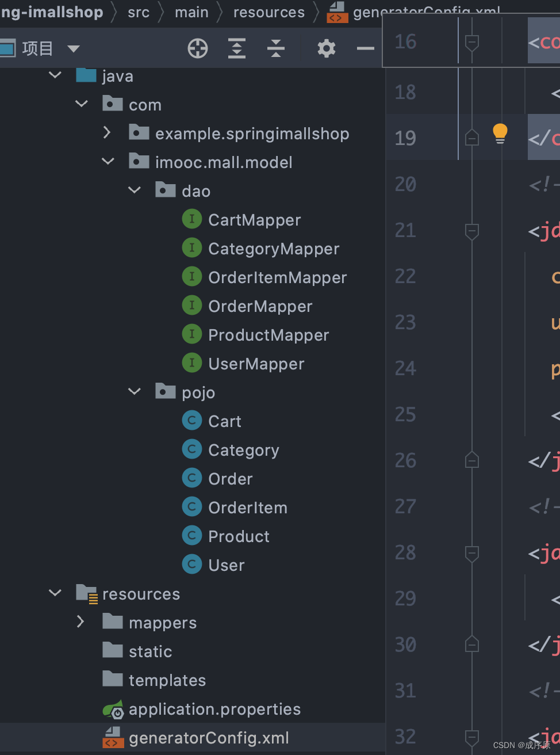The width and height of the screenshot is (560, 755).
Task: Select resources in the breadcrumbs
Action: click(269, 12)
